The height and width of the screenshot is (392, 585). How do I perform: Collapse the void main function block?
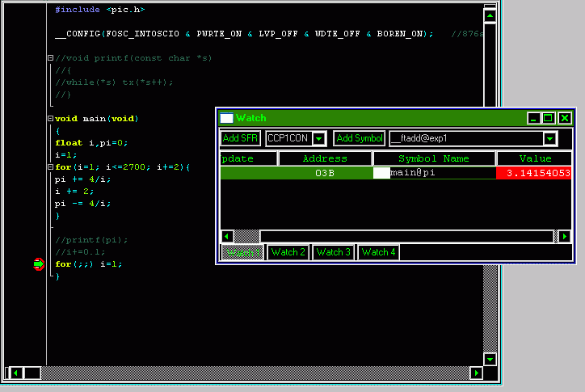tap(50, 118)
